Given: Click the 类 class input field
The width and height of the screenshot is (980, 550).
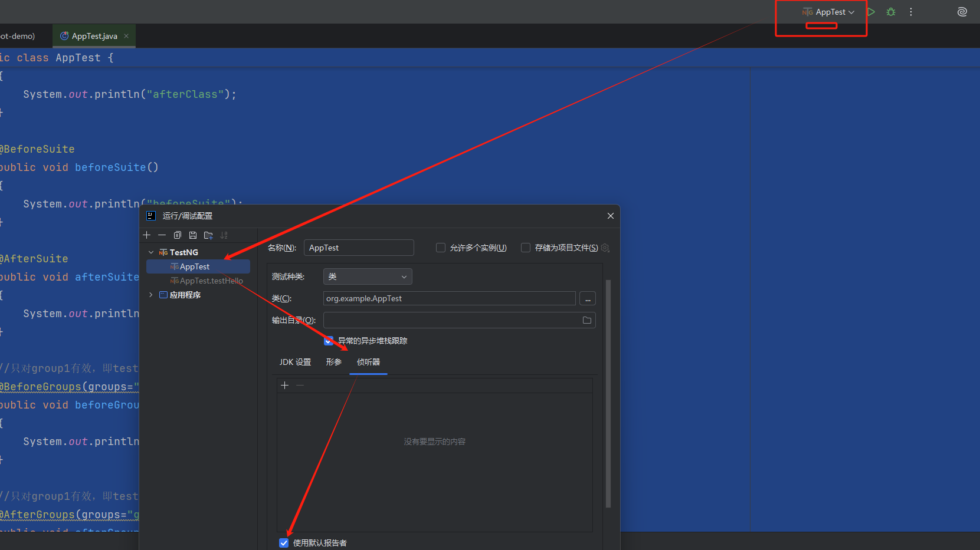Looking at the screenshot, I should tap(450, 298).
